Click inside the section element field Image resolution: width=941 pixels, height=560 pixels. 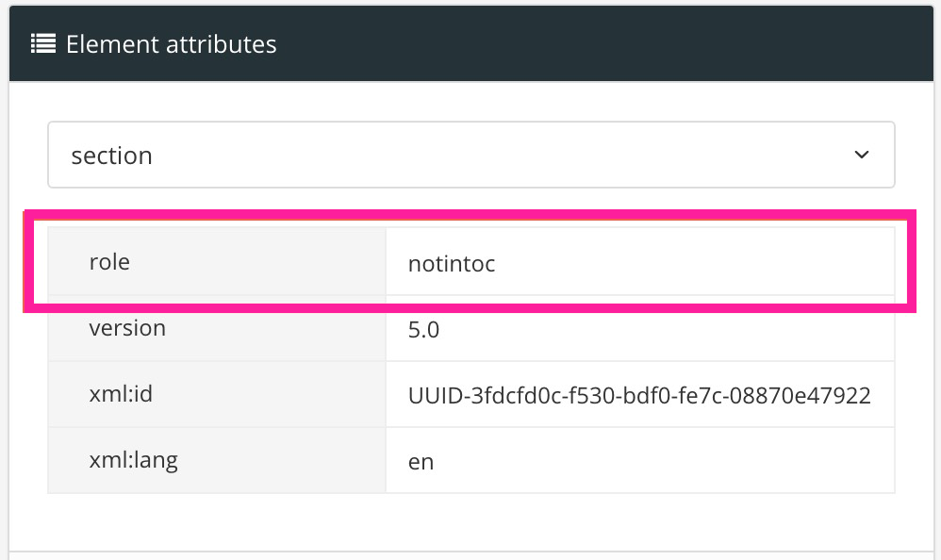377,155
